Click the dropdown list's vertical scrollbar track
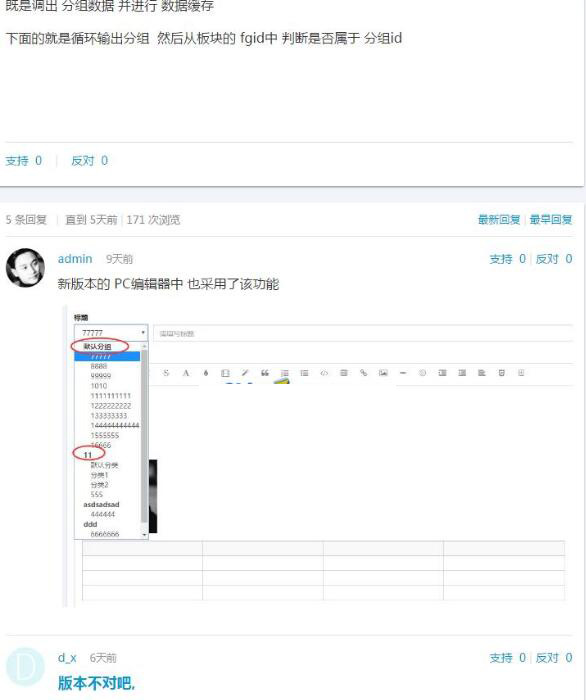Screen dimensions: 586x700 click(144, 440)
